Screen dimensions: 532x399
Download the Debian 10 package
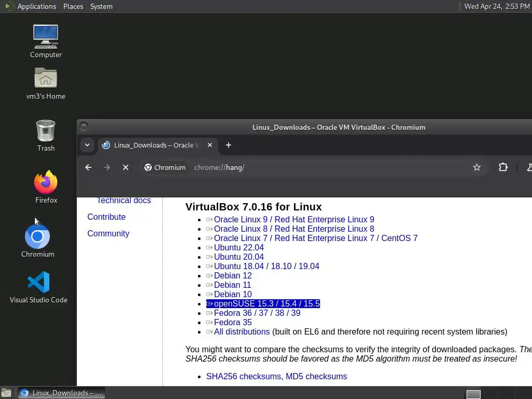click(233, 294)
